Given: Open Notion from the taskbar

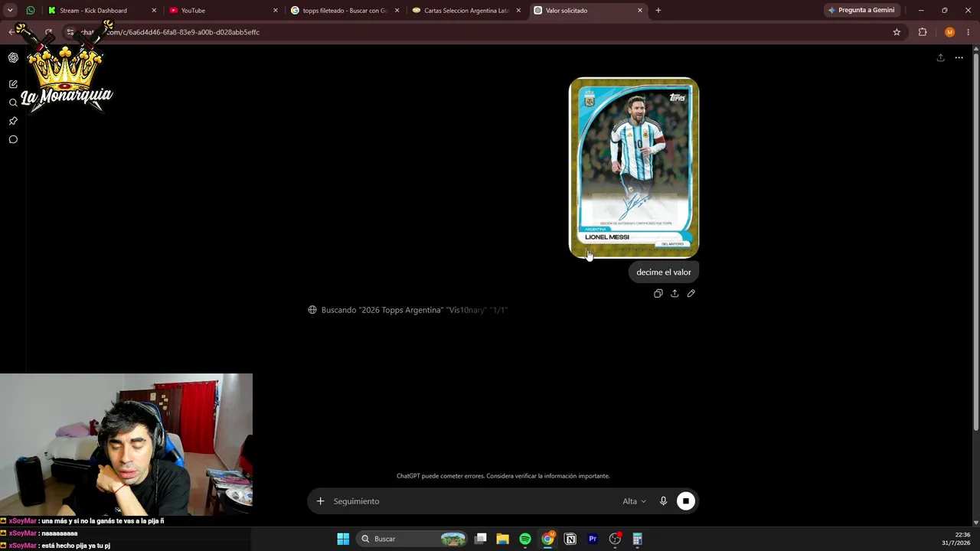Looking at the screenshot, I should [570, 539].
